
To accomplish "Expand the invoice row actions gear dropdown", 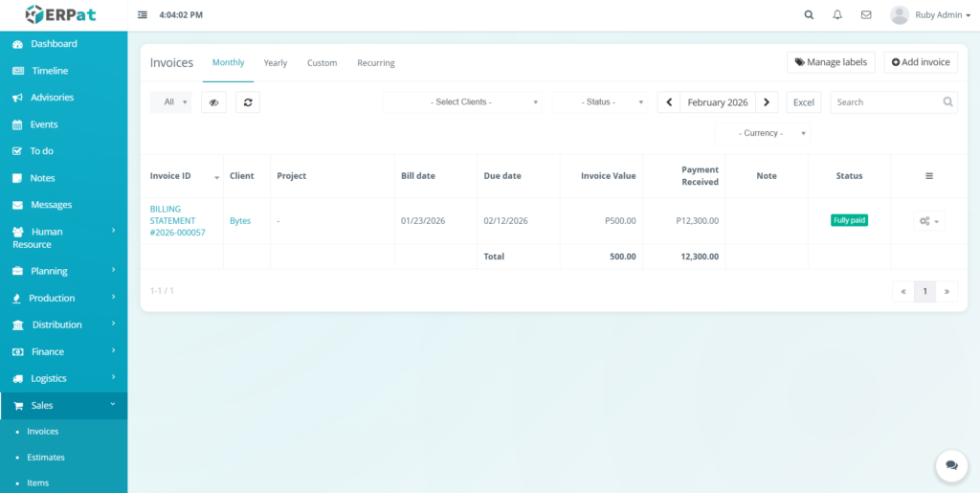I will coord(928,221).
